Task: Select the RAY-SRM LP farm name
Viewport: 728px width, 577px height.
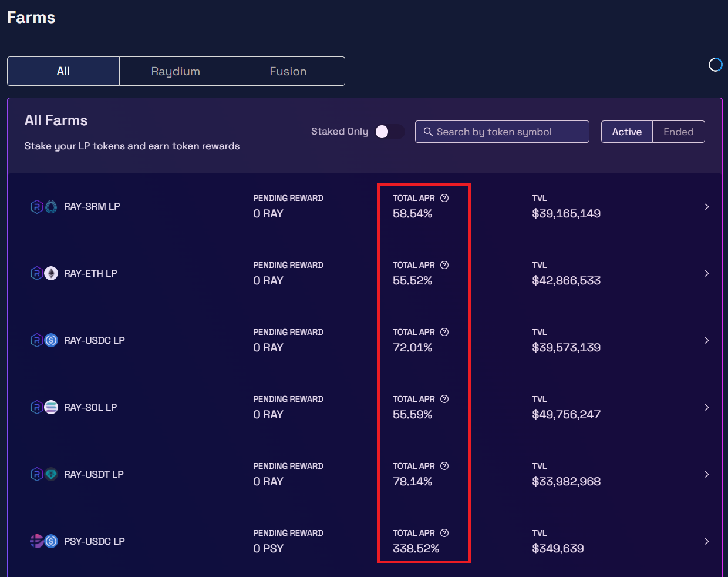Action: click(x=92, y=207)
